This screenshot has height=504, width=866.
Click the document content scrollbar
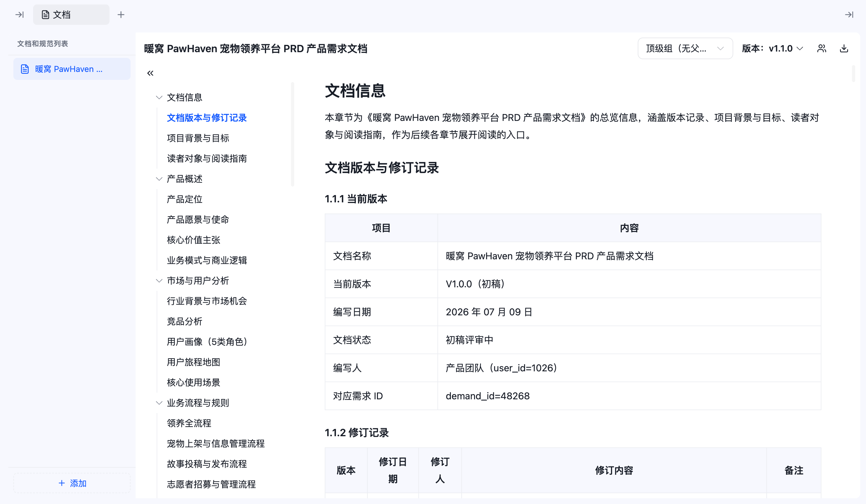point(853,73)
